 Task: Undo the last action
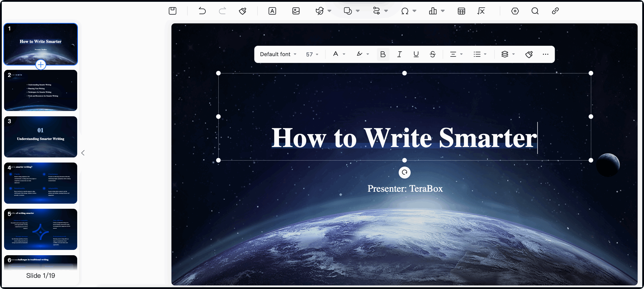coord(202,11)
